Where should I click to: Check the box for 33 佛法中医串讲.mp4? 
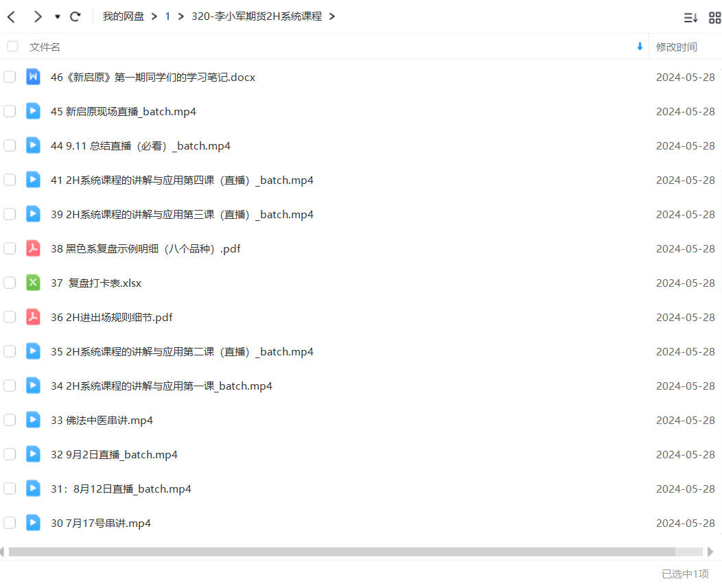(x=10, y=420)
